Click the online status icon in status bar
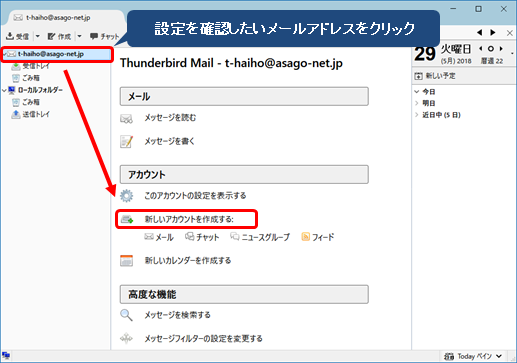This screenshot has width=517, height=363. [6, 355]
